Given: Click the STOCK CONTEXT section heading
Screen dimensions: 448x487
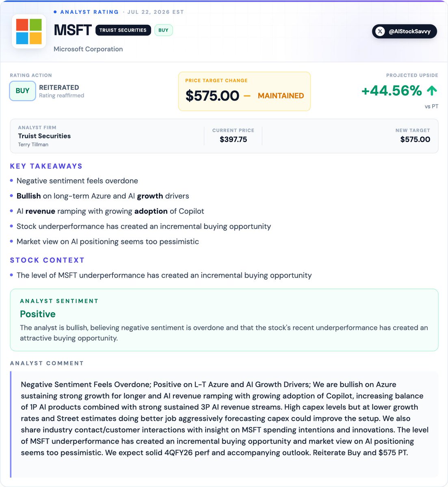Looking at the screenshot, I should pos(47,260).
